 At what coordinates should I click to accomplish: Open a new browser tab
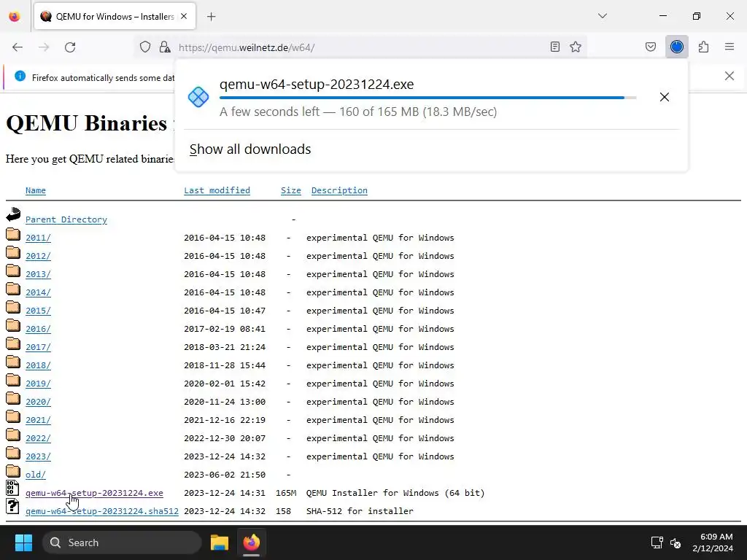(212, 17)
